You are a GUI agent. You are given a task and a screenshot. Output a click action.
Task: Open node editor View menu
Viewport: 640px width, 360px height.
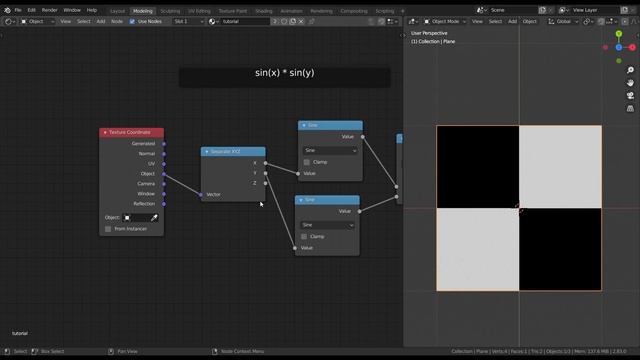tap(65, 22)
